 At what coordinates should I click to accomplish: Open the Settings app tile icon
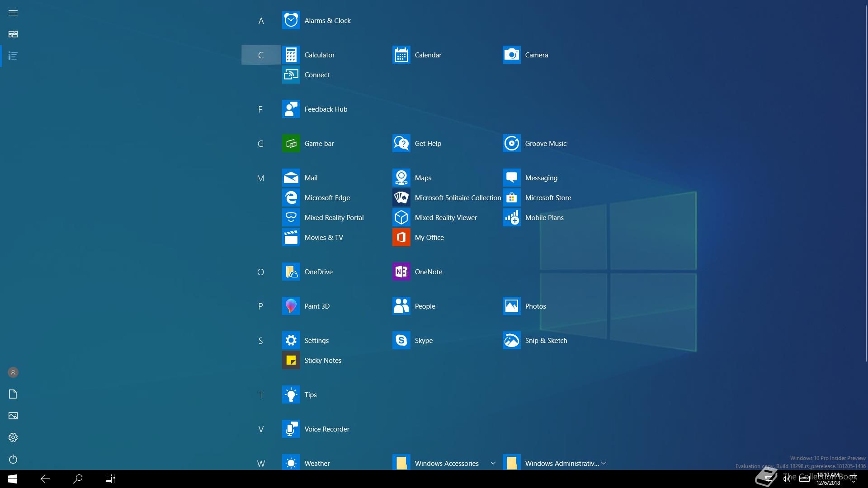pos(291,340)
